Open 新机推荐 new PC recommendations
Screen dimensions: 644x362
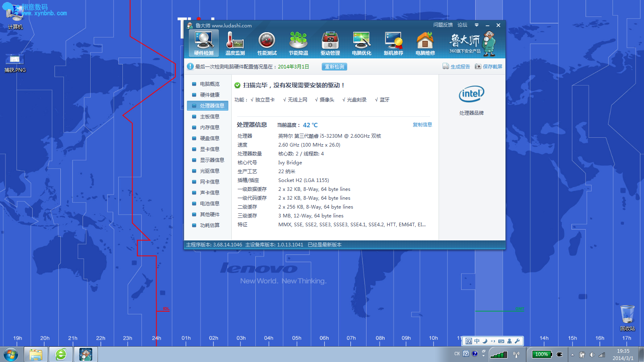tap(393, 43)
